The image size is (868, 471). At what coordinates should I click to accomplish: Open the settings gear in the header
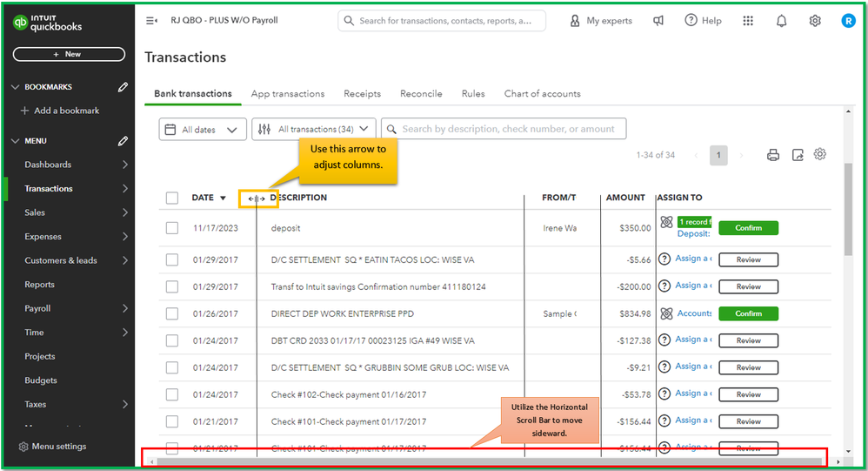815,21
